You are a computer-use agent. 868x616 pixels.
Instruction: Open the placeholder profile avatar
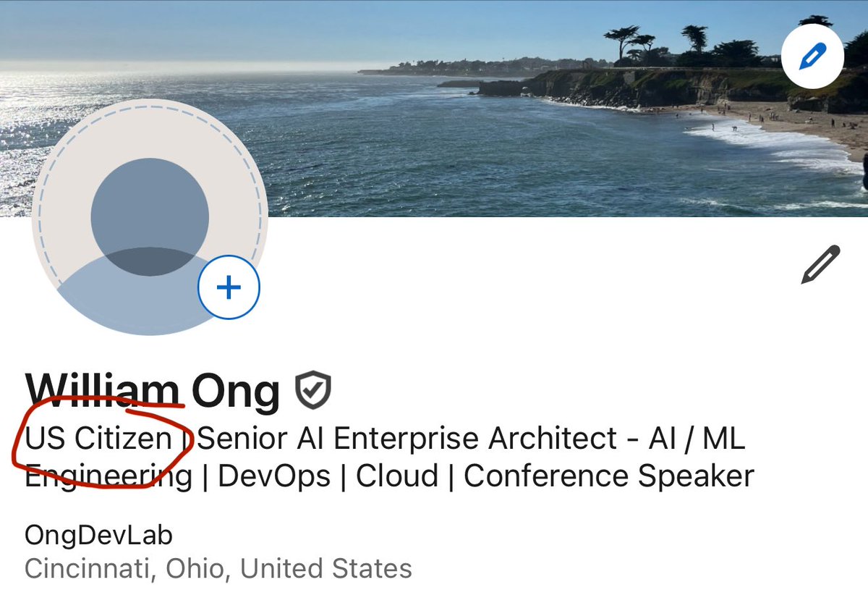(x=150, y=216)
